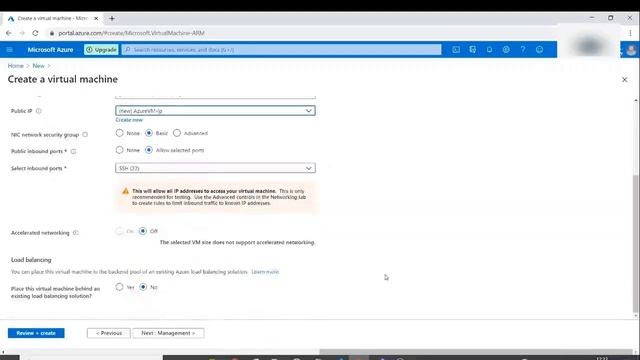Viewport: 640px width, 360px height.
Task: Open a new browser tab
Action: [x=112, y=18]
